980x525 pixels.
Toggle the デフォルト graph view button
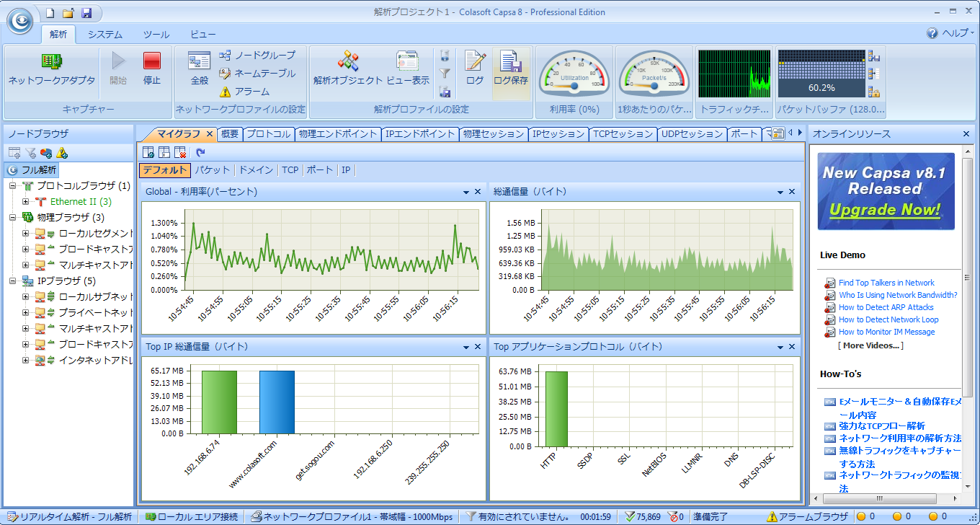tap(165, 170)
